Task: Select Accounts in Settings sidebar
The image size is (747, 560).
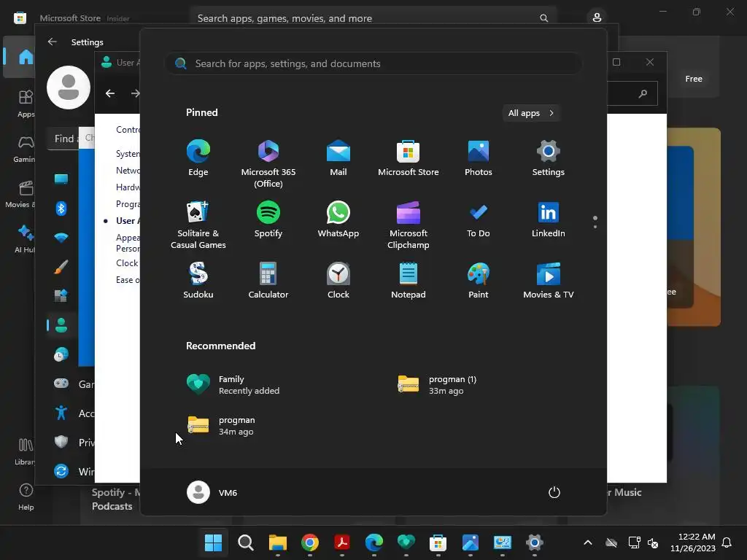Action: pyautogui.click(x=61, y=325)
